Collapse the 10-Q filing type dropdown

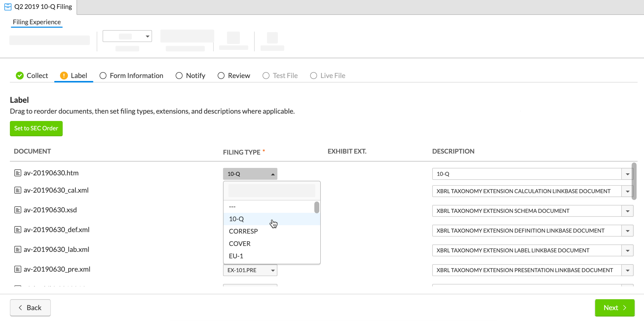pyautogui.click(x=250, y=174)
